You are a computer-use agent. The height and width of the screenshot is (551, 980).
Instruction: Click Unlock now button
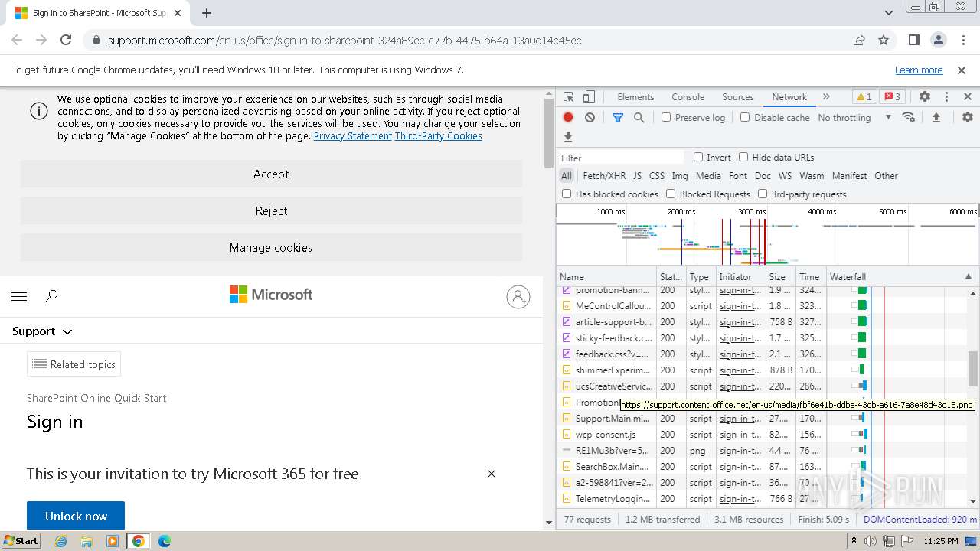[x=76, y=517]
